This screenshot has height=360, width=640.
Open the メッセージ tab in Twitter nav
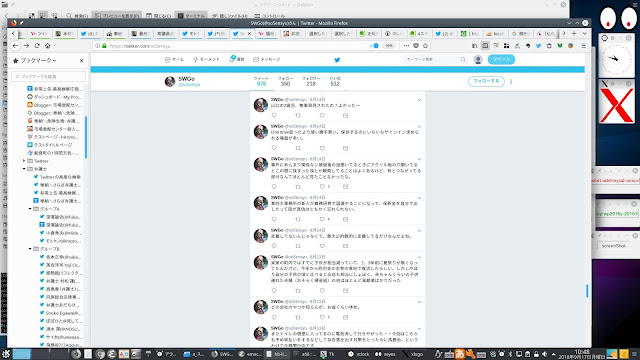(x=267, y=60)
